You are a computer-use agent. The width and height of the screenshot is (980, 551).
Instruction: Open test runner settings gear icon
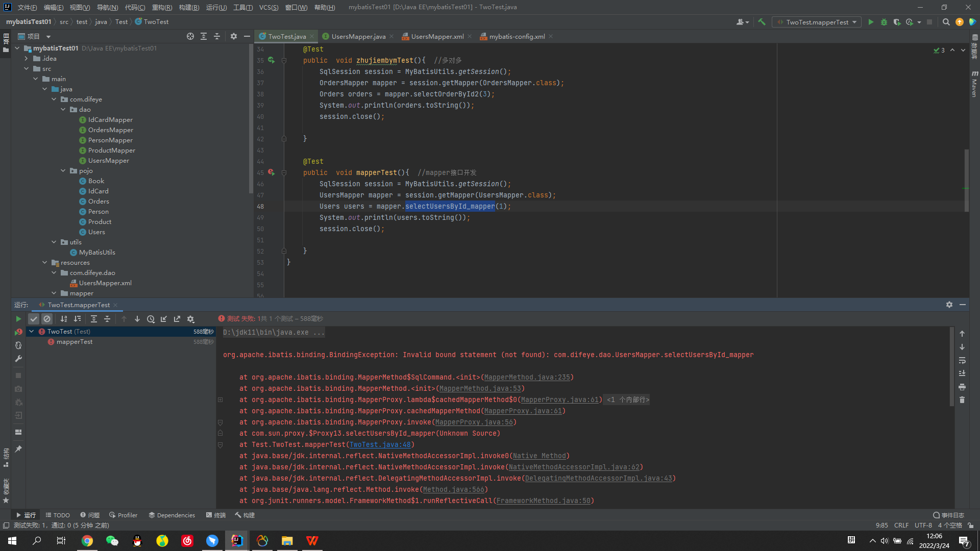point(190,318)
